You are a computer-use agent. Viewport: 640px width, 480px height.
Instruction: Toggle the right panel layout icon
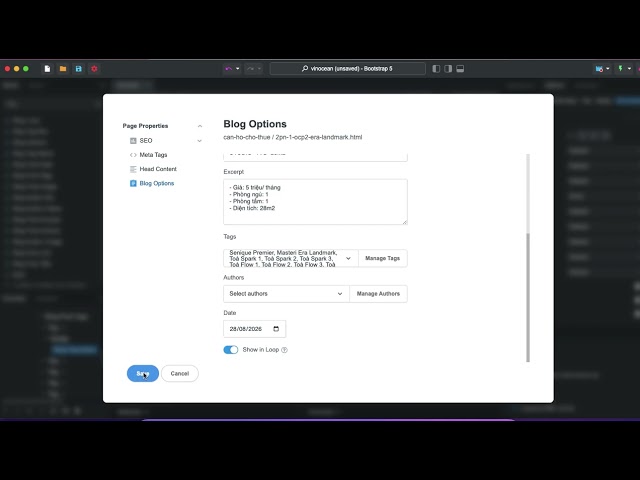pyautogui.click(x=448, y=69)
